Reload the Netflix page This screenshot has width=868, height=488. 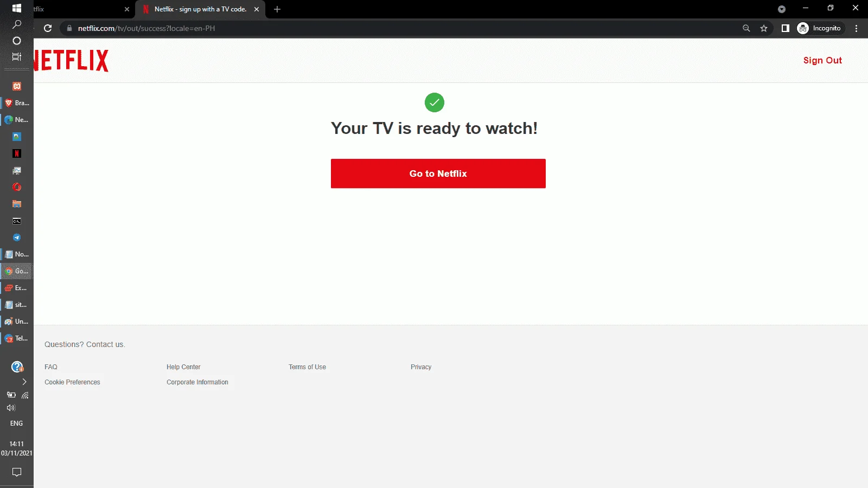point(48,28)
